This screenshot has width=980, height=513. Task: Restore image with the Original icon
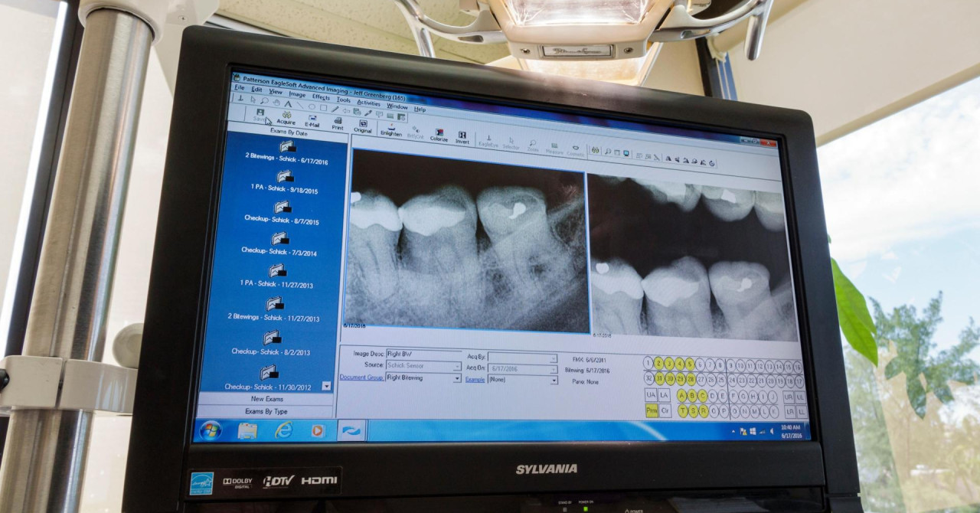click(363, 126)
